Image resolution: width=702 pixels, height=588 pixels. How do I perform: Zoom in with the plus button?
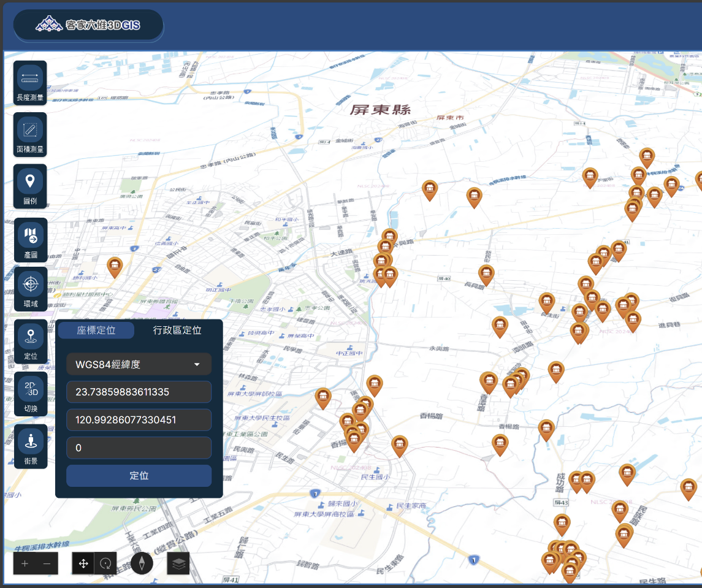point(25,563)
